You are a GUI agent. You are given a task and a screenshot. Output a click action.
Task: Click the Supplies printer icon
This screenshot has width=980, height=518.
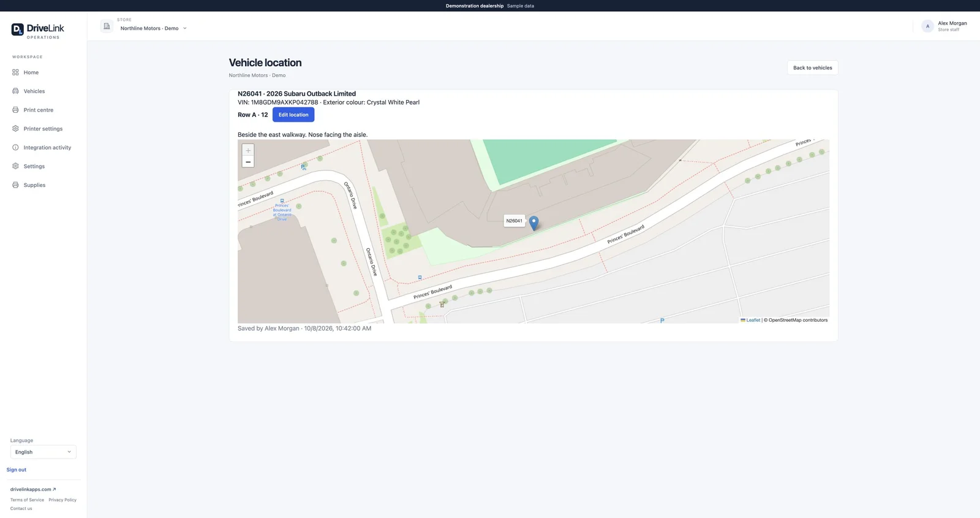pos(15,185)
